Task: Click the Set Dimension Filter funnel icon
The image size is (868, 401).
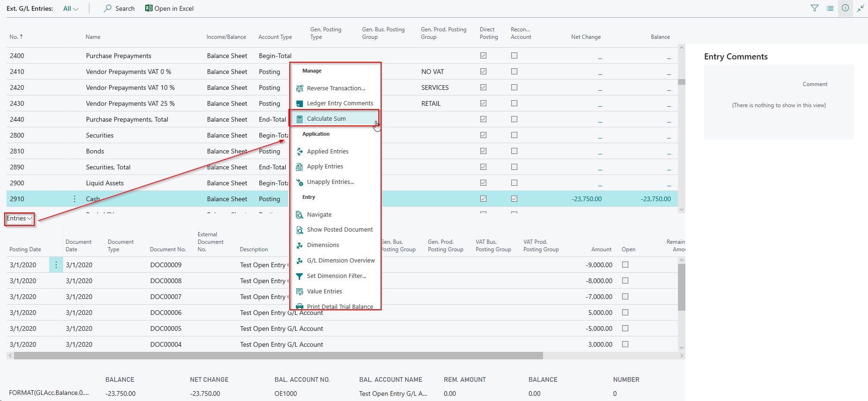Action: [300, 276]
